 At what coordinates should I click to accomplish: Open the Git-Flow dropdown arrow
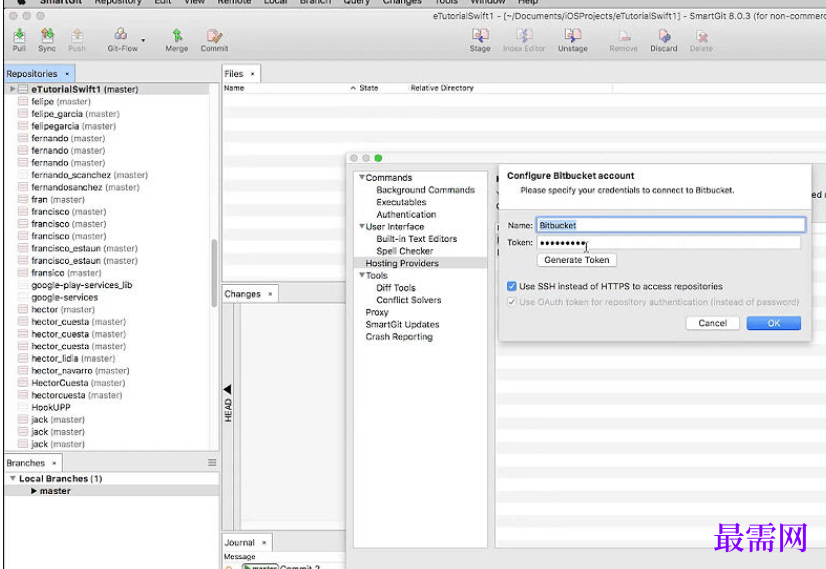(143, 41)
